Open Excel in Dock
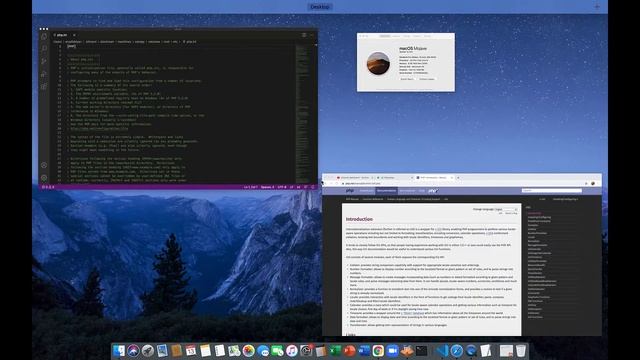 [335, 351]
